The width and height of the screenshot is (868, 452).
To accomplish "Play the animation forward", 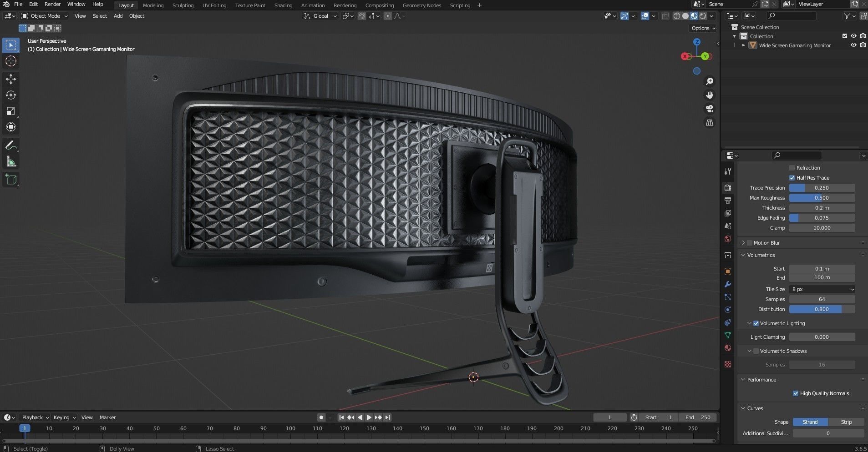I will point(369,417).
